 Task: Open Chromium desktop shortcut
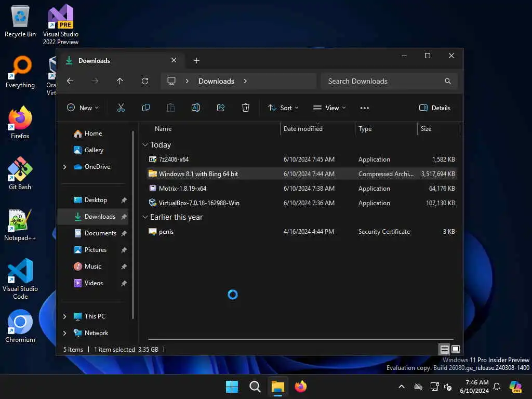20,326
